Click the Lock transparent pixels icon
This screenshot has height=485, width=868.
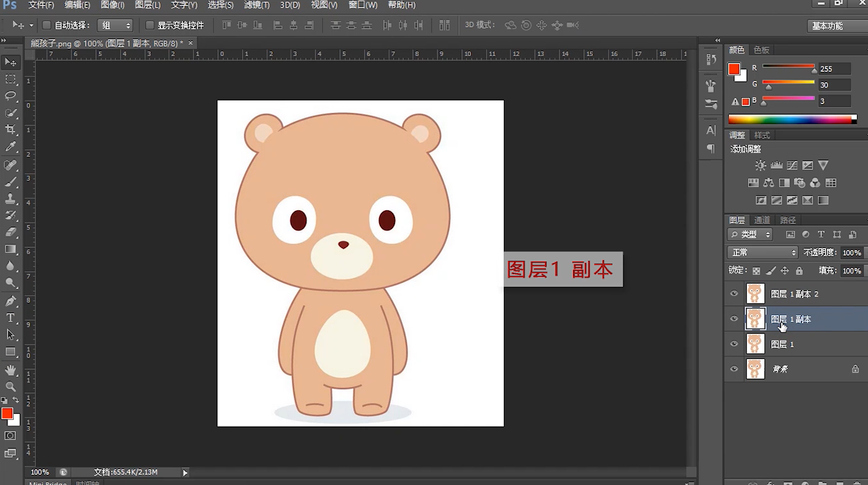[757, 271]
